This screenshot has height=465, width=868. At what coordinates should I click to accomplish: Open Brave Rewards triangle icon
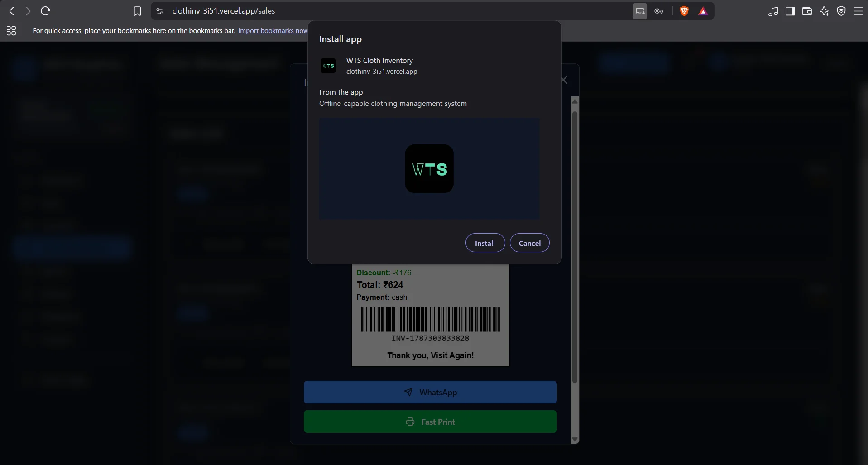(x=703, y=11)
